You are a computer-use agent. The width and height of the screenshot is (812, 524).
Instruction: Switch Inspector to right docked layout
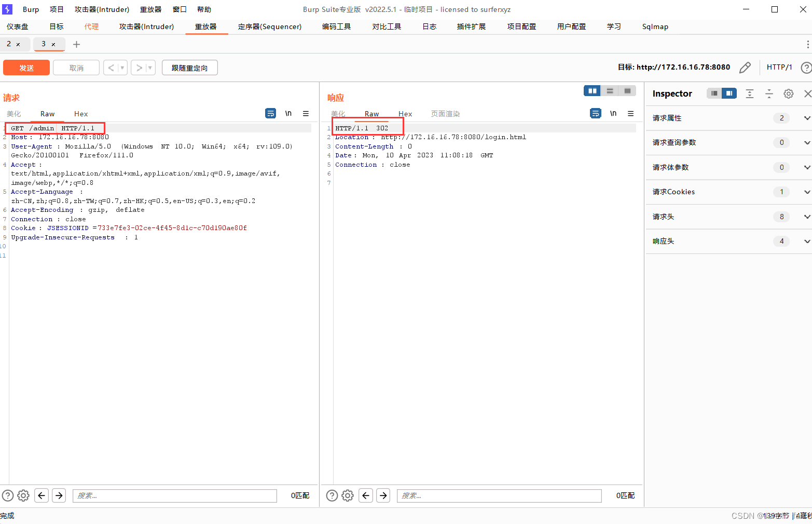[729, 93]
